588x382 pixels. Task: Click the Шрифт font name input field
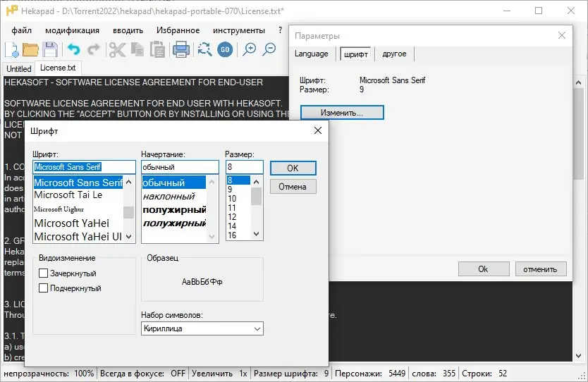pyautogui.click(x=84, y=167)
